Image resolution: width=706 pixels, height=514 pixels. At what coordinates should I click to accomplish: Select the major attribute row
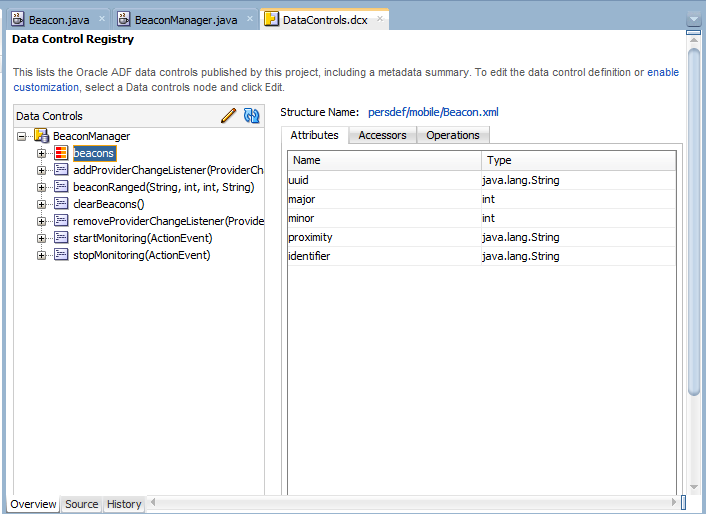click(481, 199)
